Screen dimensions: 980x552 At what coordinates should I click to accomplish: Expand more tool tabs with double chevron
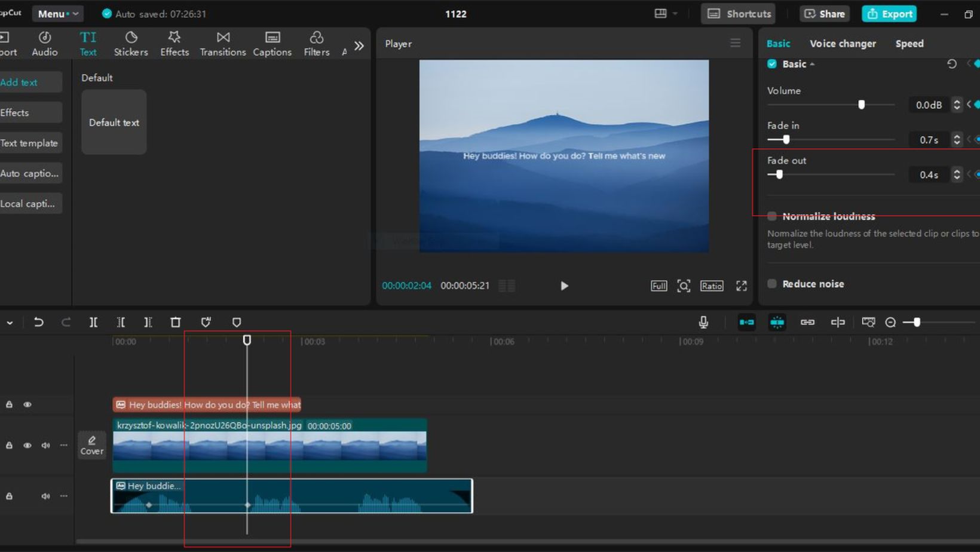coord(359,45)
